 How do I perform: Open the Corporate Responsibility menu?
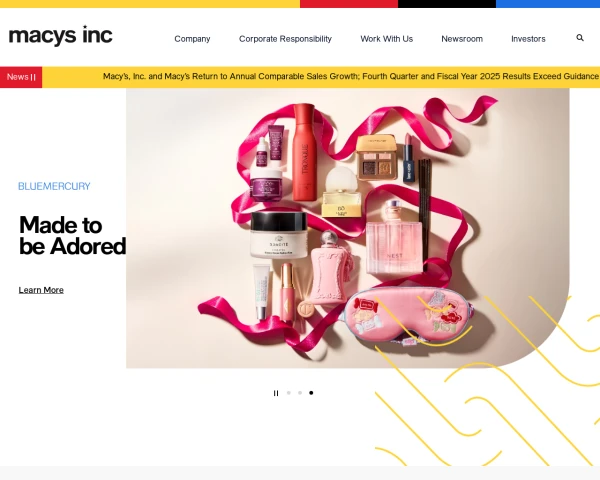coord(285,39)
